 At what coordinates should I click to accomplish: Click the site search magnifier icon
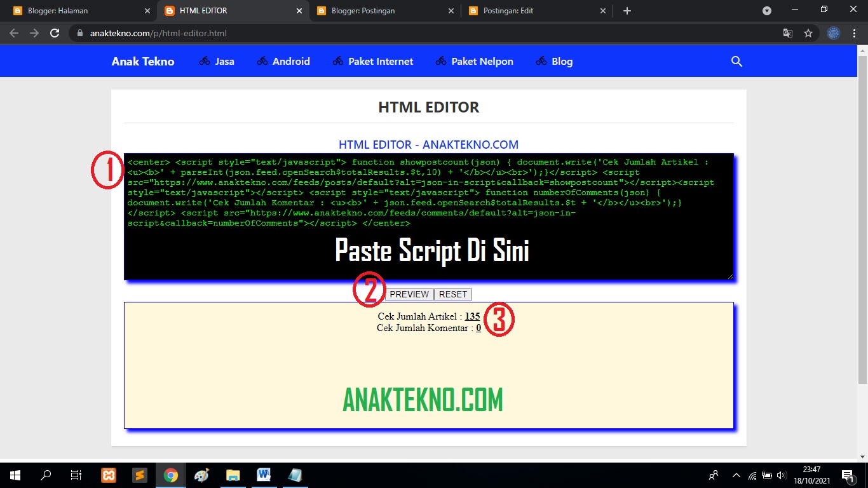[x=736, y=62]
